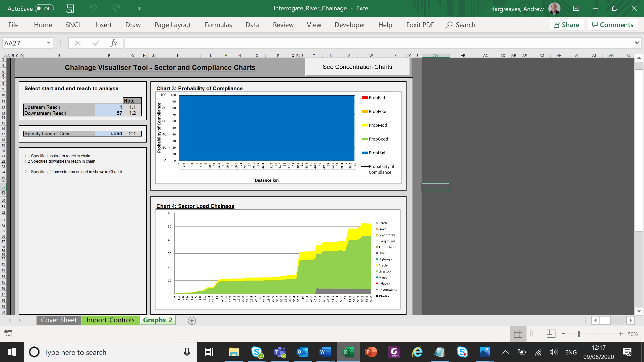Click the macro record icon in status bar
The width and height of the screenshot is (644, 362).
coord(8,334)
